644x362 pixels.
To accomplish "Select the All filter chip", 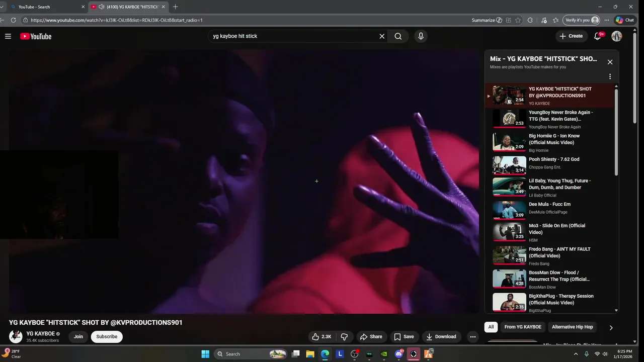I will pos(491,327).
